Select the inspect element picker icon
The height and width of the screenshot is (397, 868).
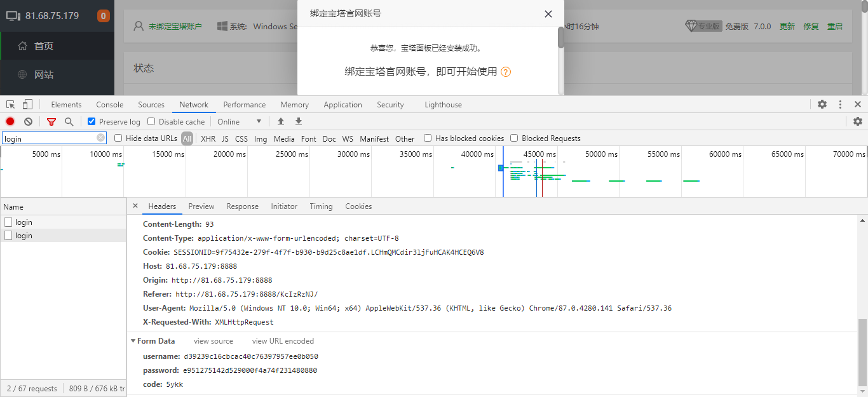tap(11, 104)
